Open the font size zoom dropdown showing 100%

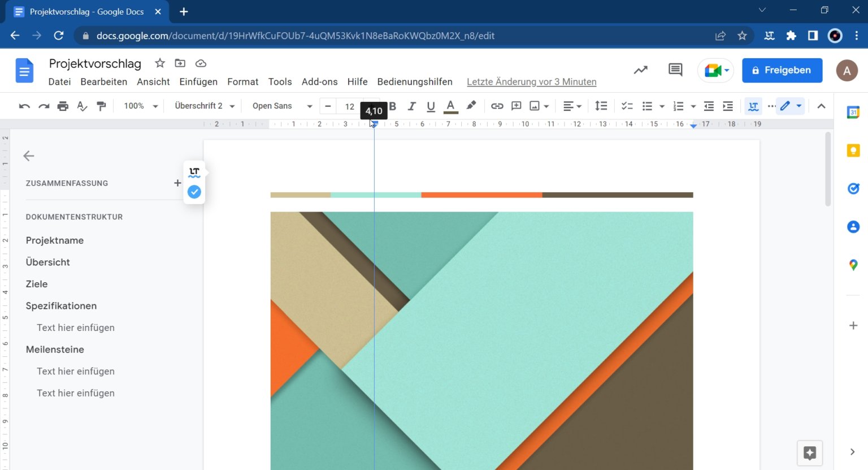pyautogui.click(x=140, y=106)
